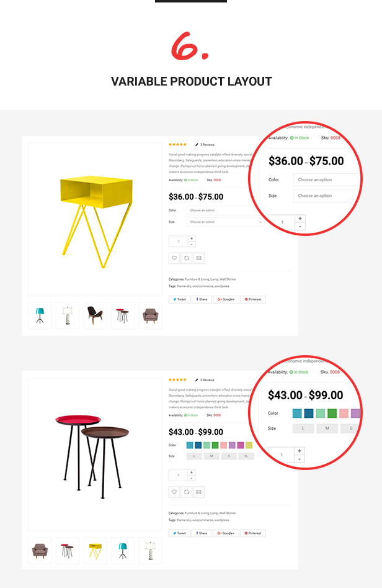Open Size dropdown with arrow in yellow table panel
The width and height of the screenshot is (382, 588).
[x=225, y=222]
